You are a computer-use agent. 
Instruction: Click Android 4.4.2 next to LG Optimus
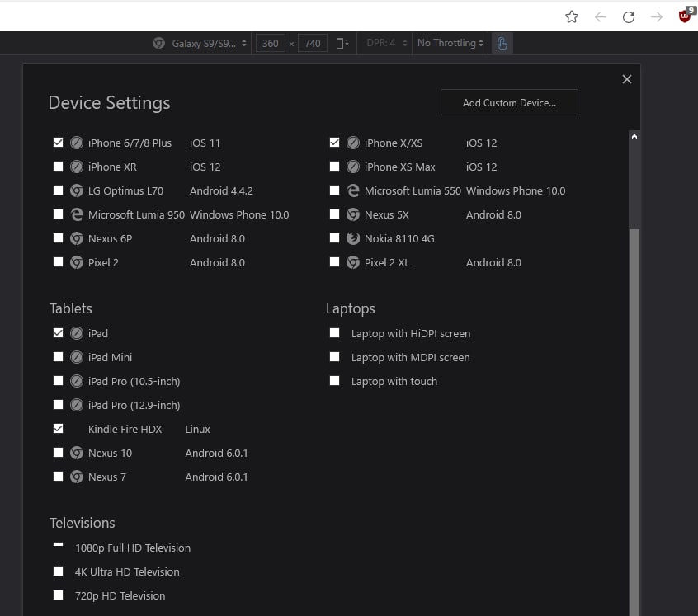(x=221, y=190)
